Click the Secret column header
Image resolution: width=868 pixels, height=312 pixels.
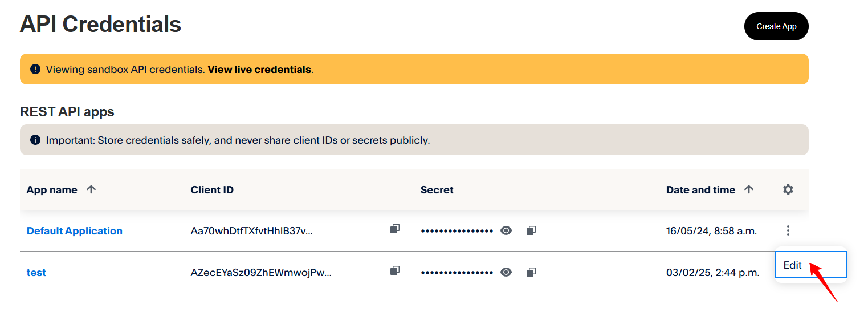[437, 190]
